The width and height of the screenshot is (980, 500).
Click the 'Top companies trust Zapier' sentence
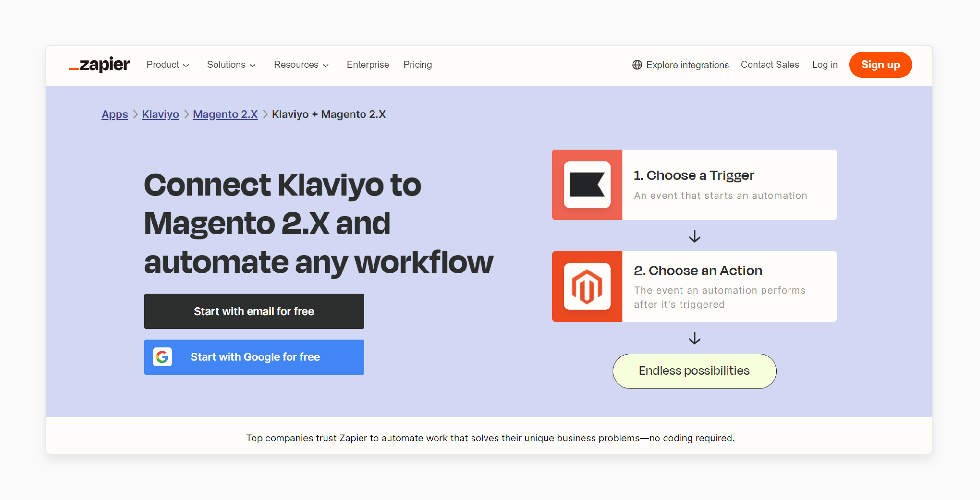coord(490,438)
